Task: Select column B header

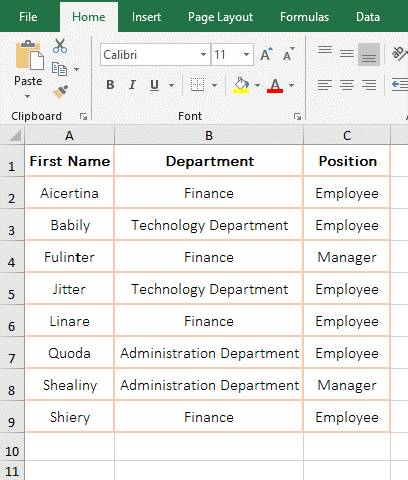Action: click(x=209, y=136)
